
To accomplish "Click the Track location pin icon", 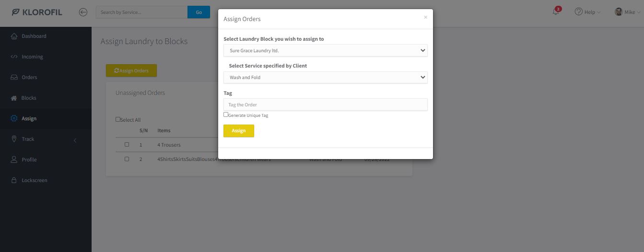I will coord(14,139).
